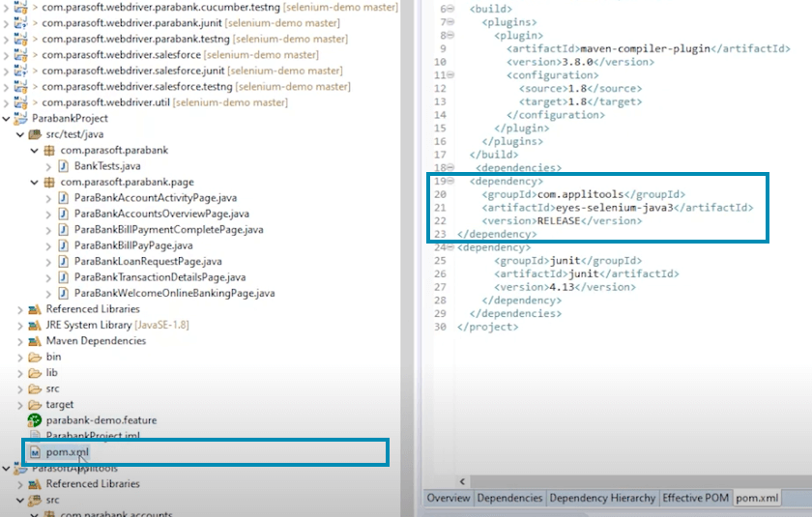Switch to the Overview tab

pos(449,499)
